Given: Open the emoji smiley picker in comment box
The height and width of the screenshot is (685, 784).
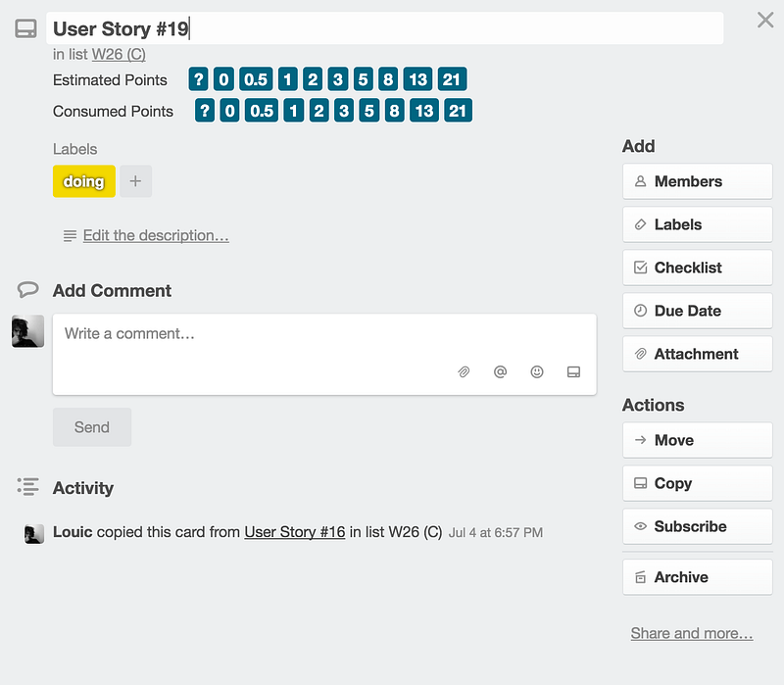Looking at the screenshot, I should tap(537, 371).
